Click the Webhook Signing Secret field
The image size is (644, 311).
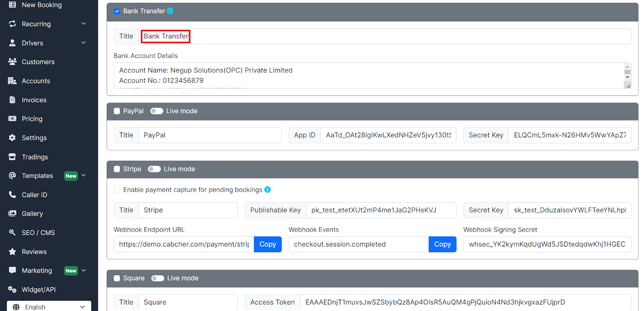(x=547, y=244)
